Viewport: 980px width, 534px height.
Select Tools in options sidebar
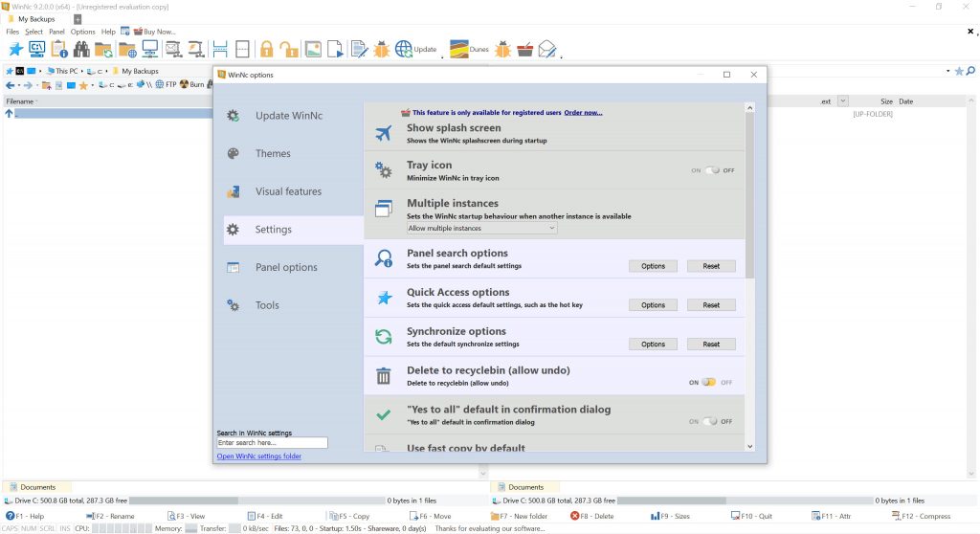[x=294, y=305]
